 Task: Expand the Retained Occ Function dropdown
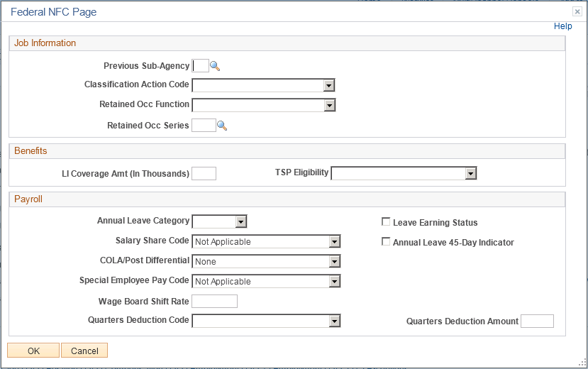[264, 105]
